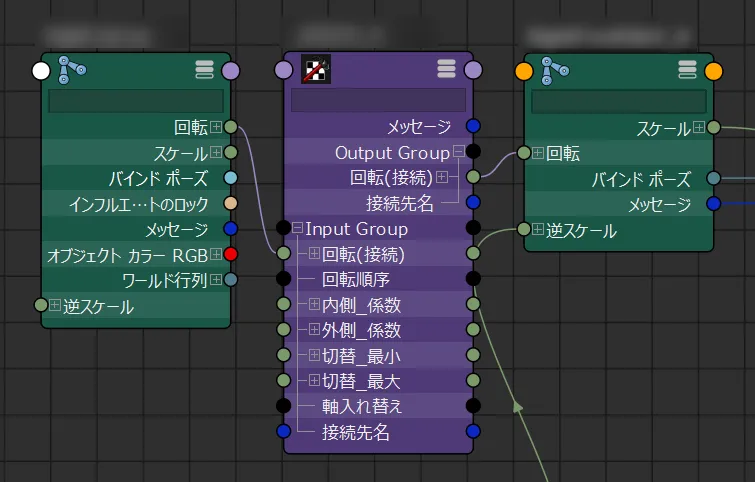The image size is (755, 482).
Task: Click the purple node's header output port
Action: point(473,70)
